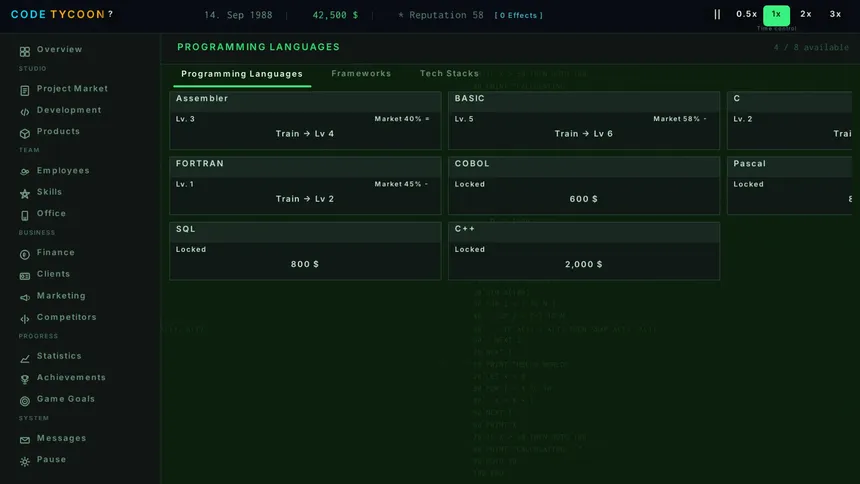
Task: Click Market 40% on Assembler card
Action: 402,119
